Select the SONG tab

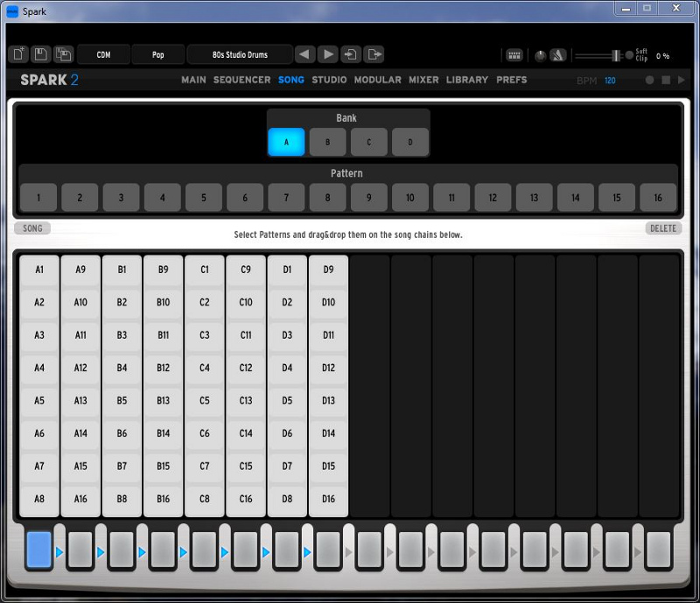tap(291, 80)
